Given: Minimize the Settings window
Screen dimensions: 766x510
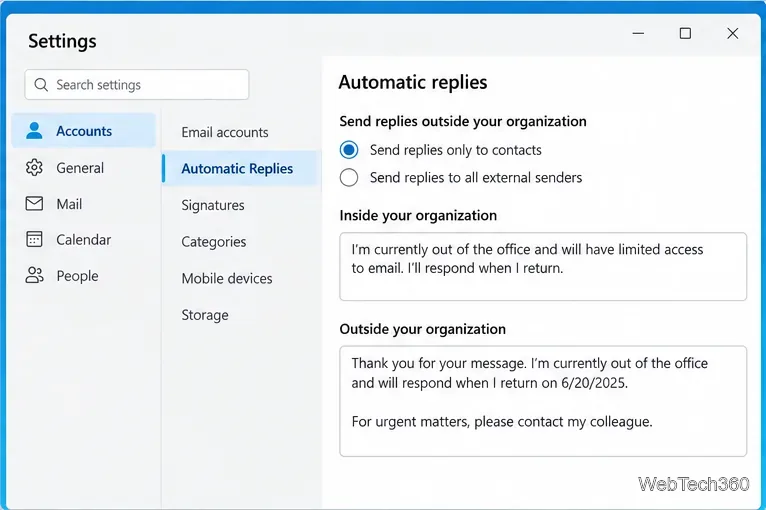Looking at the screenshot, I should point(638,33).
